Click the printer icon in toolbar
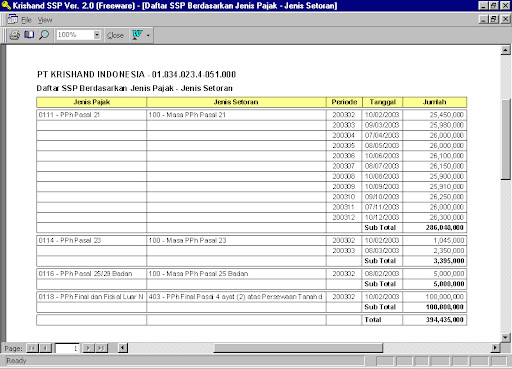The image size is (512, 369). point(15,35)
